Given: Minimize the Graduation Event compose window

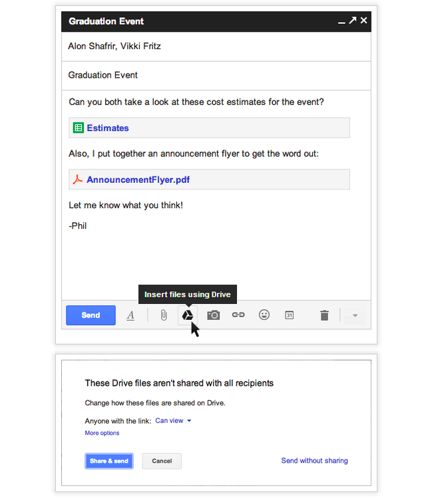Looking at the screenshot, I should [341, 22].
